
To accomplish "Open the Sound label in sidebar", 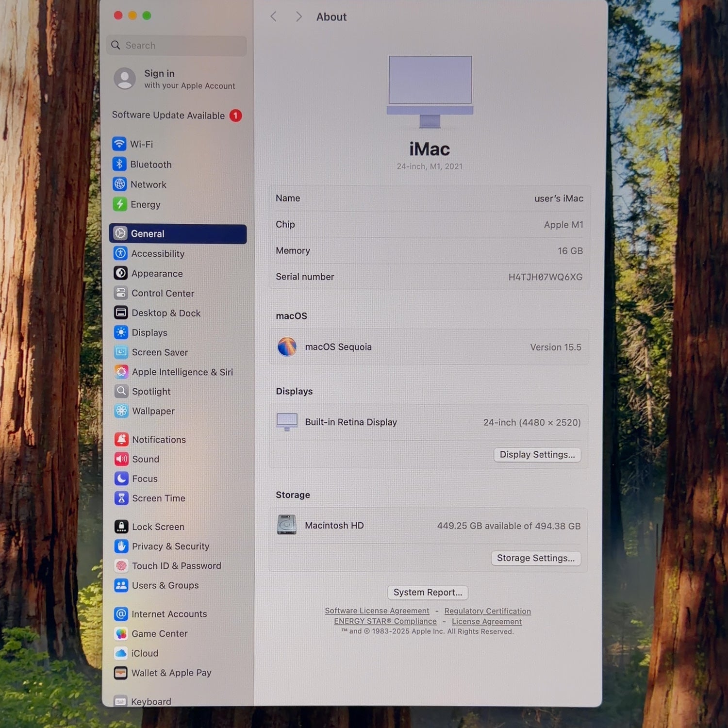I will pos(146,459).
